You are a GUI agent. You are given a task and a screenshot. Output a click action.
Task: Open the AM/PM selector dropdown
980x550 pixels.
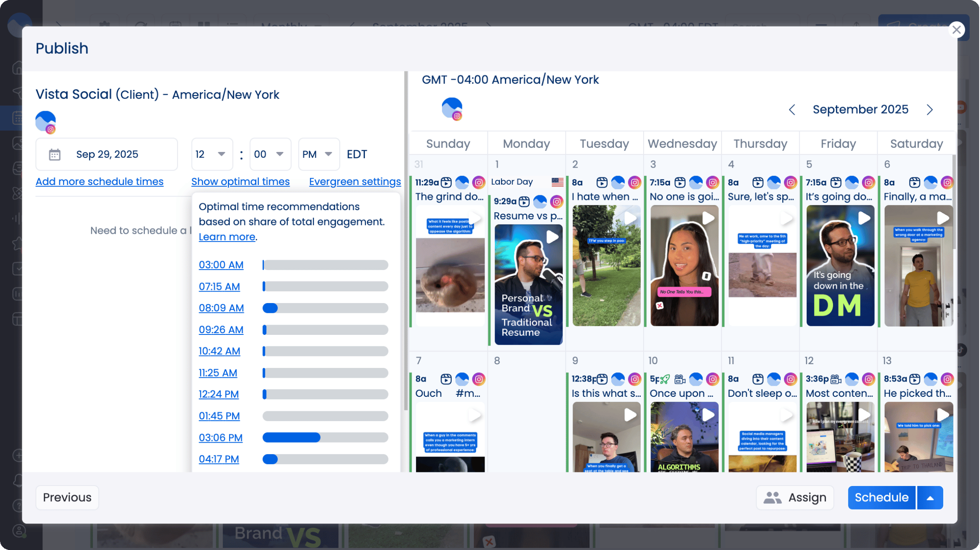click(x=318, y=154)
